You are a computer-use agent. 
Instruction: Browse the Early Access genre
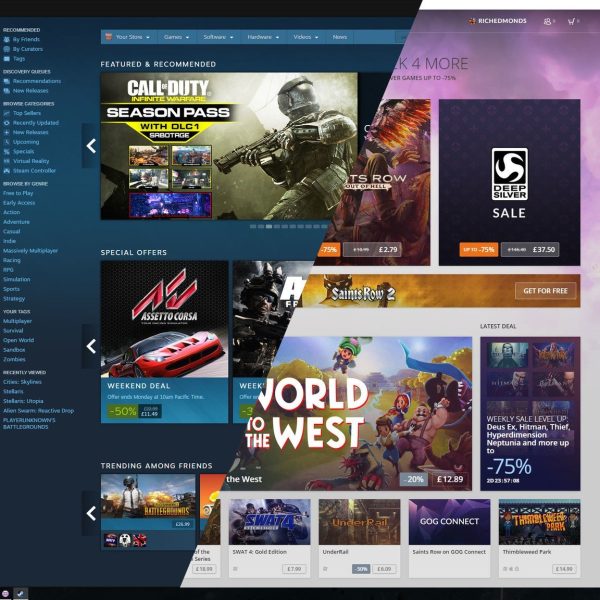pos(19,203)
